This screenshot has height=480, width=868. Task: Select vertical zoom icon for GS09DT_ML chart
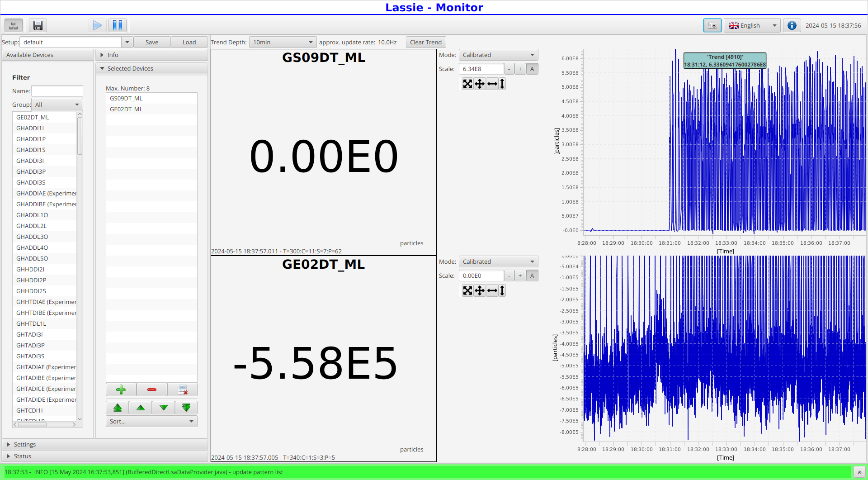click(x=502, y=84)
